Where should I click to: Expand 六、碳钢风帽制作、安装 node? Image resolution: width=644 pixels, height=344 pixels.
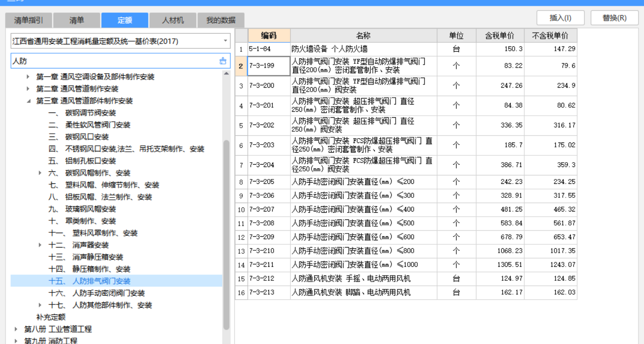(x=40, y=173)
